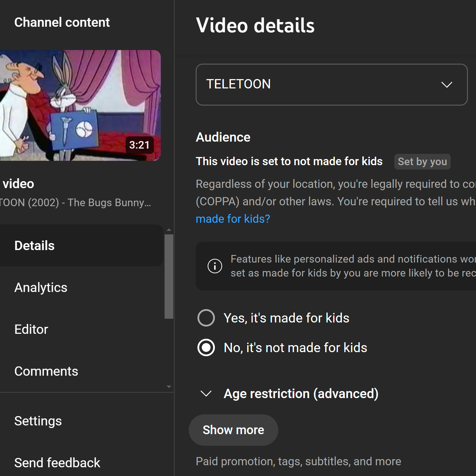Follow the "made for kids?" link
476x476 pixels.
233,219
